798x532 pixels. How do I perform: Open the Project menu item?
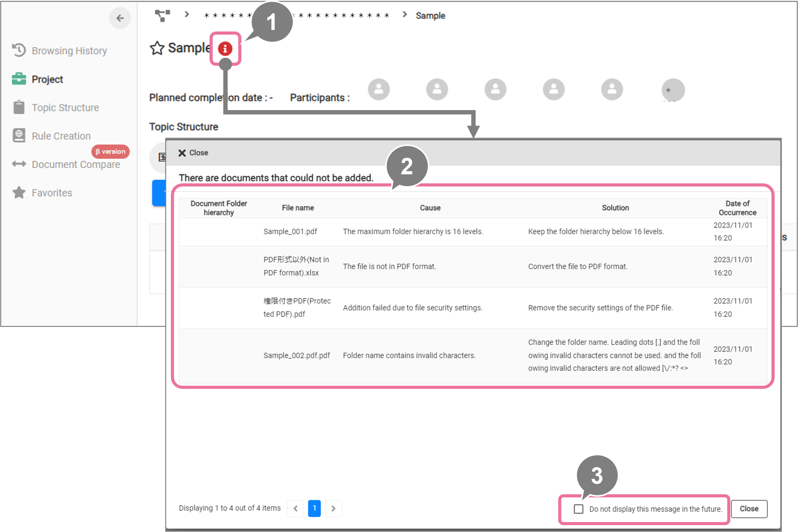[x=47, y=79]
